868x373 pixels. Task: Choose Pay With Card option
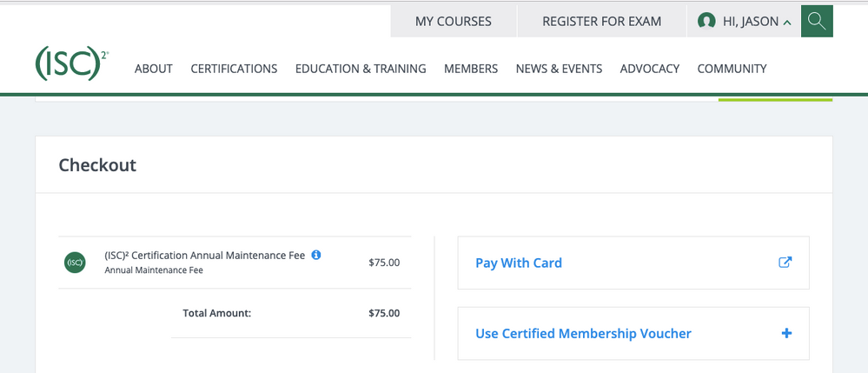point(519,263)
